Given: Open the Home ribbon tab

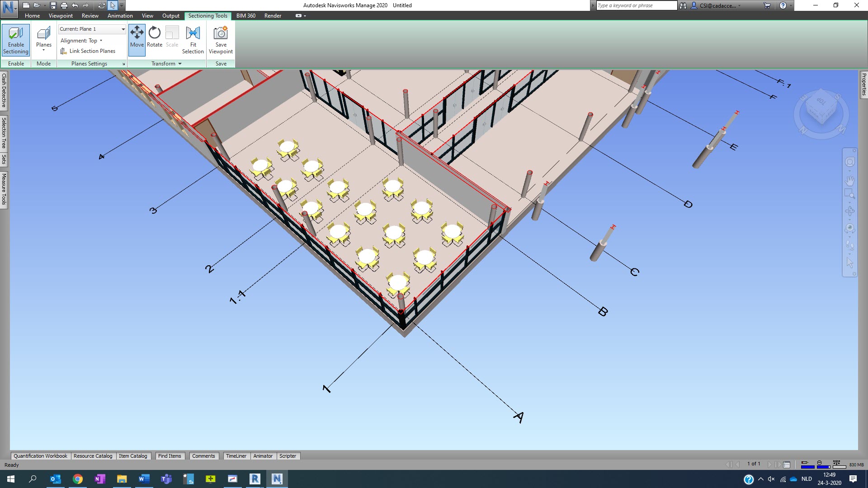Looking at the screenshot, I should pyautogui.click(x=32, y=16).
